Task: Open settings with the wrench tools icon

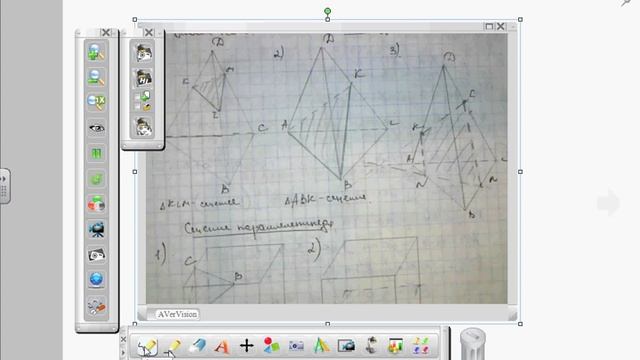Action: [x=96, y=306]
